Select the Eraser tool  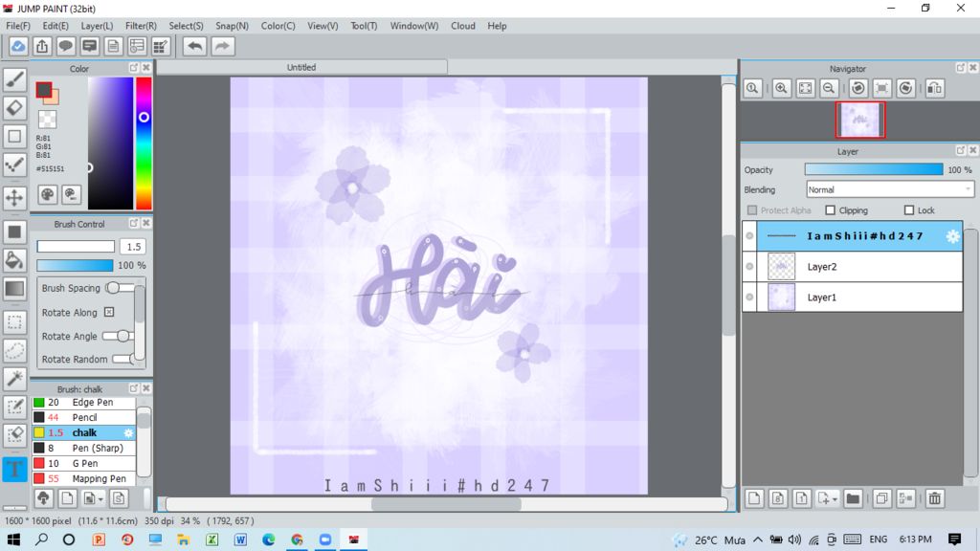tap(14, 107)
